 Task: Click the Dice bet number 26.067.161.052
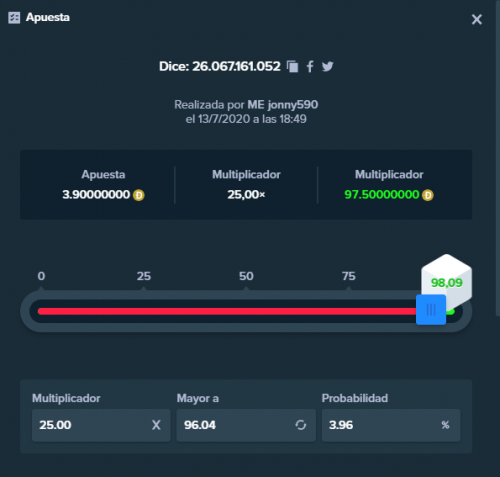pyautogui.click(x=236, y=66)
